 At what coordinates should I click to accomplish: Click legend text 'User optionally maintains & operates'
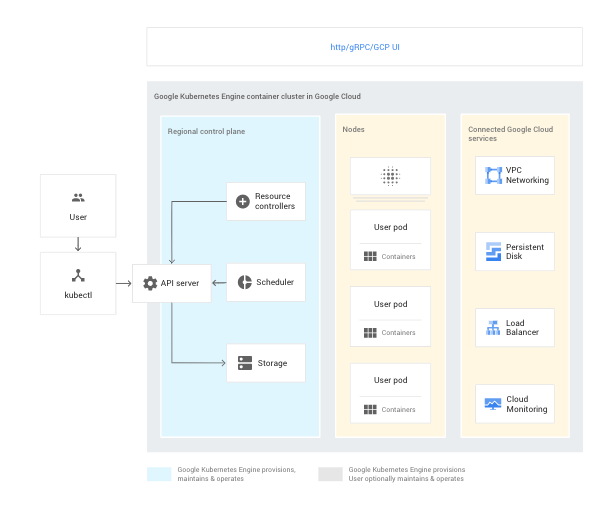(x=406, y=479)
